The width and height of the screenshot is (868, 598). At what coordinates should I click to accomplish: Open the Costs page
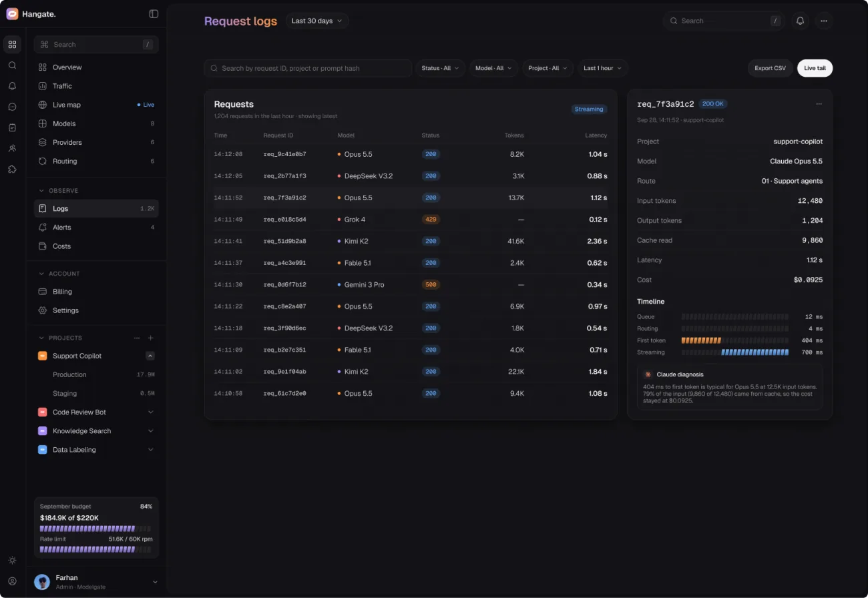click(96, 246)
